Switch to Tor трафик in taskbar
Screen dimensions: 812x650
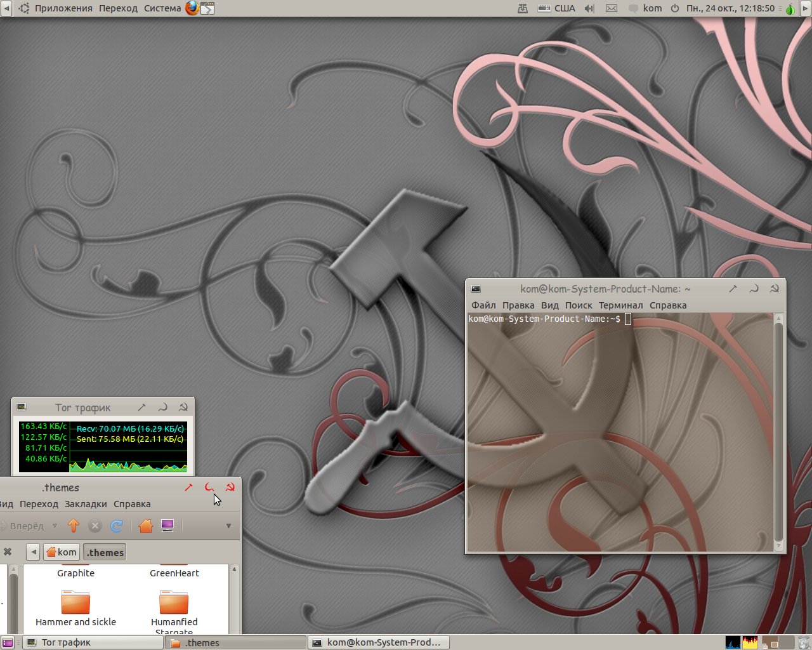[x=93, y=642]
